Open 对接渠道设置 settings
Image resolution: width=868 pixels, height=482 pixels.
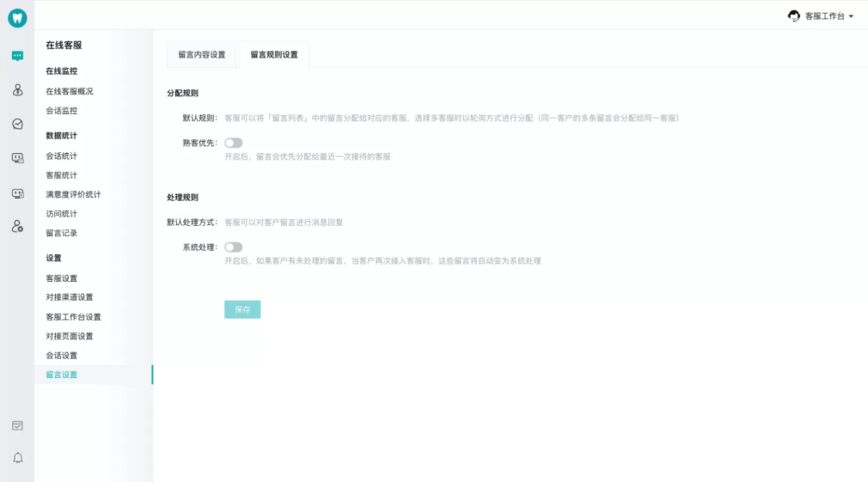(x=70, y=297)
